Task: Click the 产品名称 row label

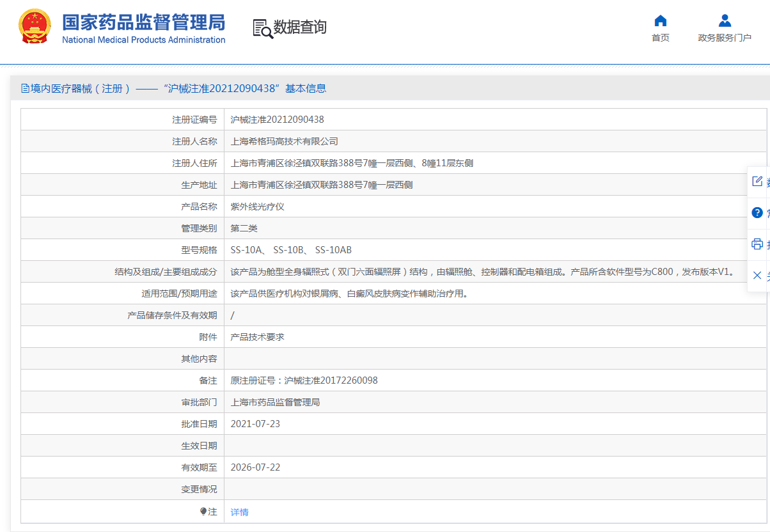Action: point(199,207)
